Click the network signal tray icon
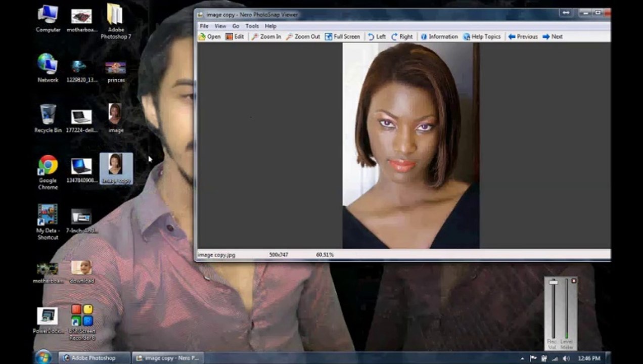Image resolution: width=643 pixels, height=364 pixels. (x=555, y=358)
